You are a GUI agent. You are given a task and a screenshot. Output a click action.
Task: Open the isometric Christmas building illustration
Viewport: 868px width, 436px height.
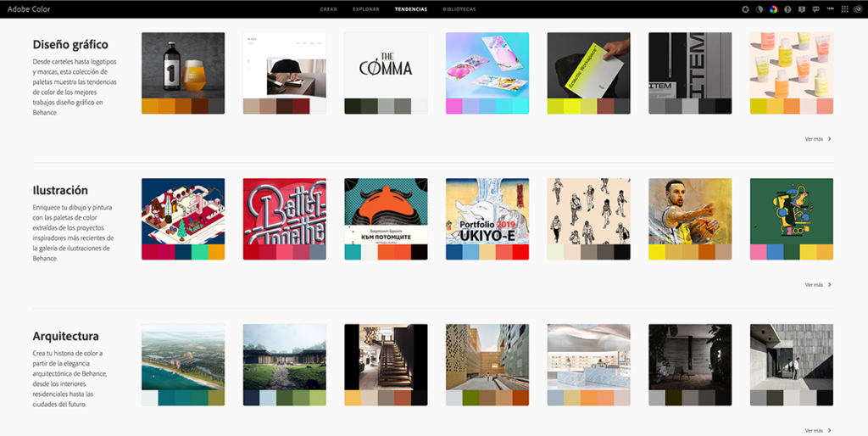tap(183, 211)
